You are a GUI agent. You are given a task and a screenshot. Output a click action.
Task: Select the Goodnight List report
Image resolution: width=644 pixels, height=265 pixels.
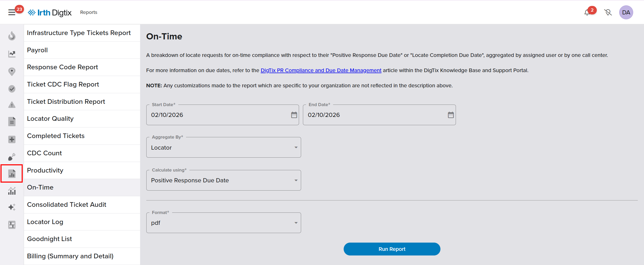coord(82,239)
